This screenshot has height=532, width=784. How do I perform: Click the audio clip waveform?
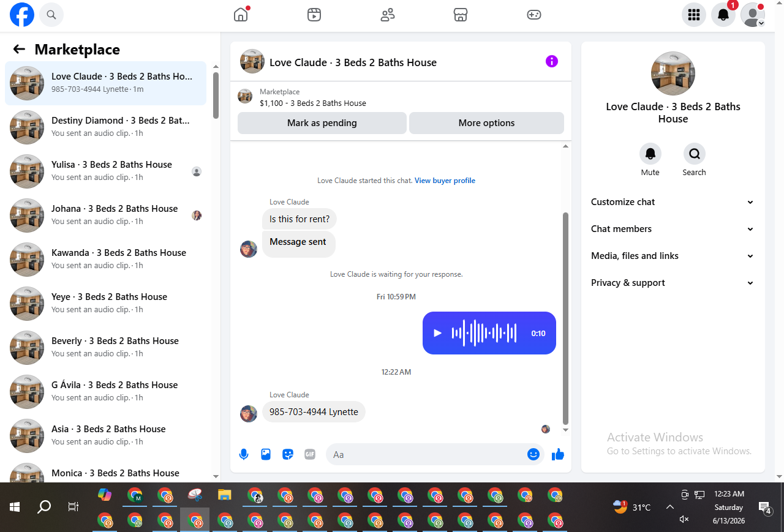click(484, 333)
